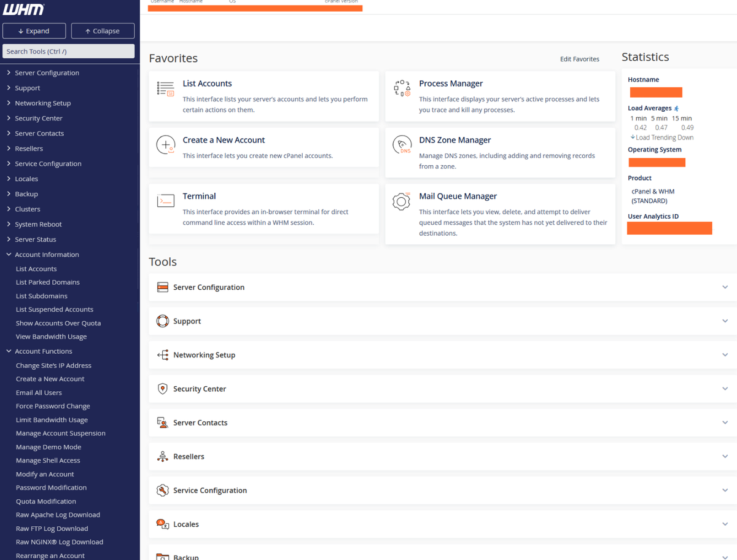This screenshot has width=737, height=560.
Task: Expand the Server Configuration tools section chevron
Action: [725, 287]
